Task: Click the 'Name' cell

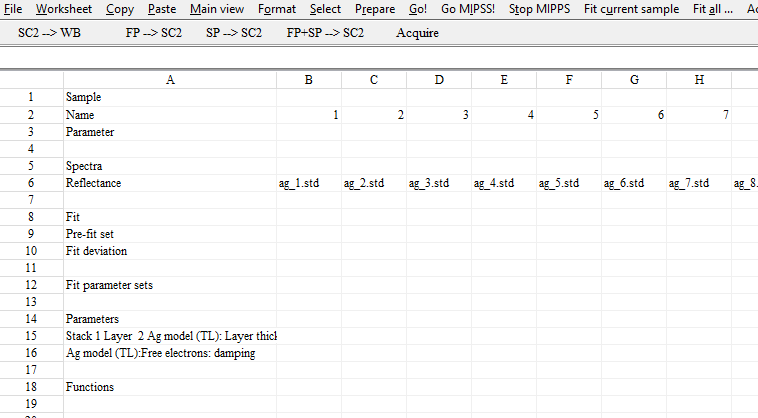Action: click(x=170, y=115)
